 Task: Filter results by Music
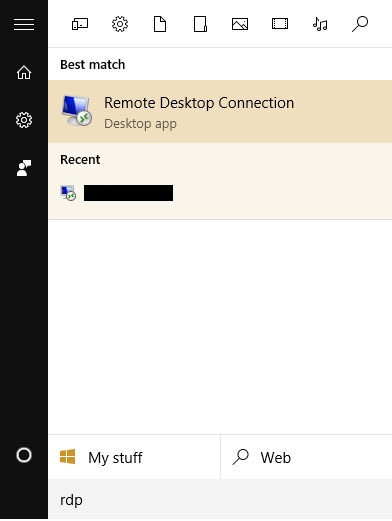point(320,24)
